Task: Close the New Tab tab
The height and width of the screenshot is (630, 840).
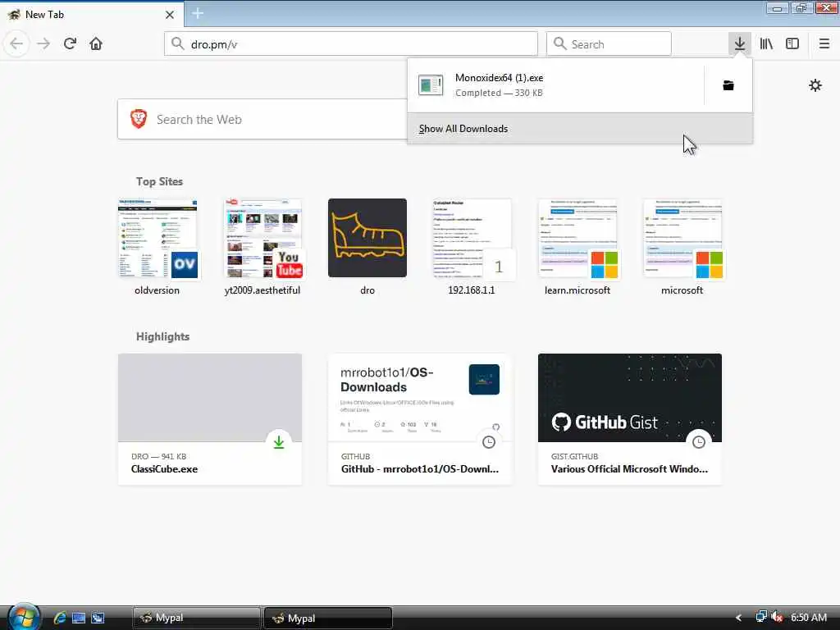Action: (x=170, y=15)
